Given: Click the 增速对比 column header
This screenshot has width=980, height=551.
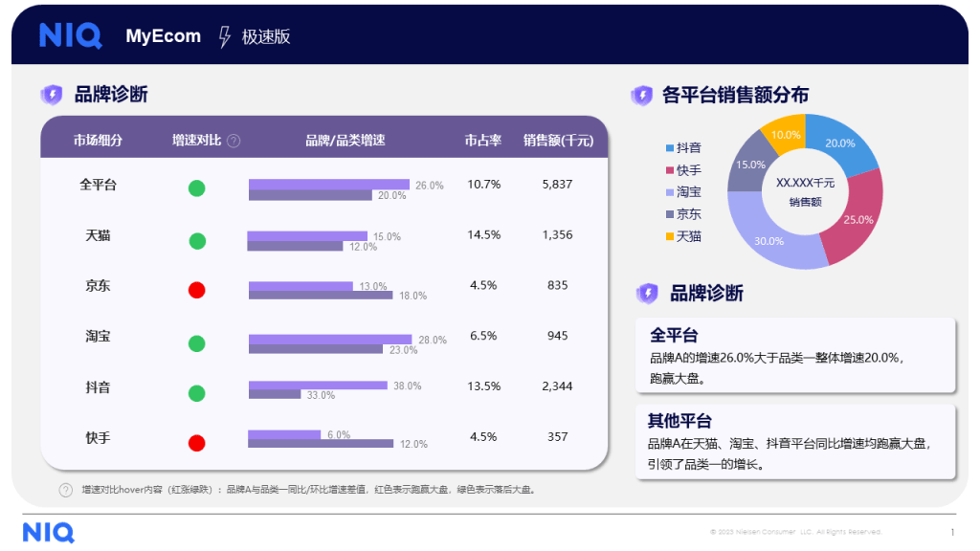Looking at the screenshot, I should point(197,141).
